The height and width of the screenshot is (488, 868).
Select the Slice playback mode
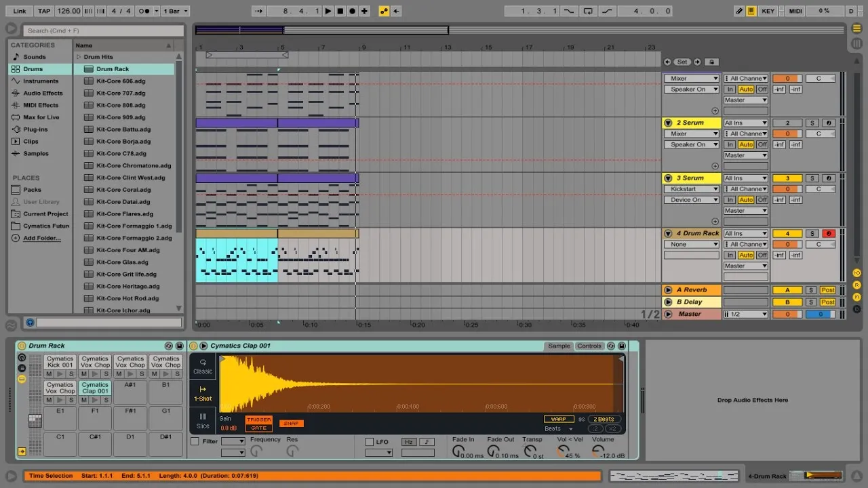(203, 420)
